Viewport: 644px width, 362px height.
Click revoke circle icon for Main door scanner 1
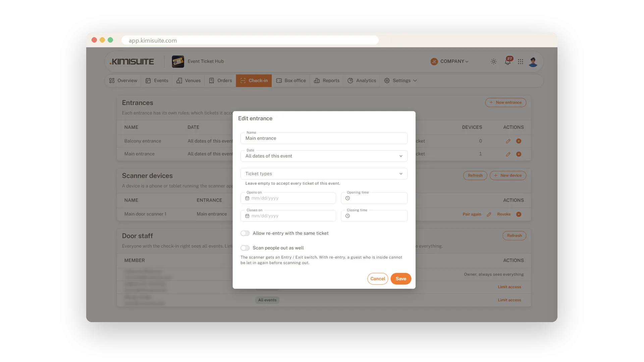point(519,214)
